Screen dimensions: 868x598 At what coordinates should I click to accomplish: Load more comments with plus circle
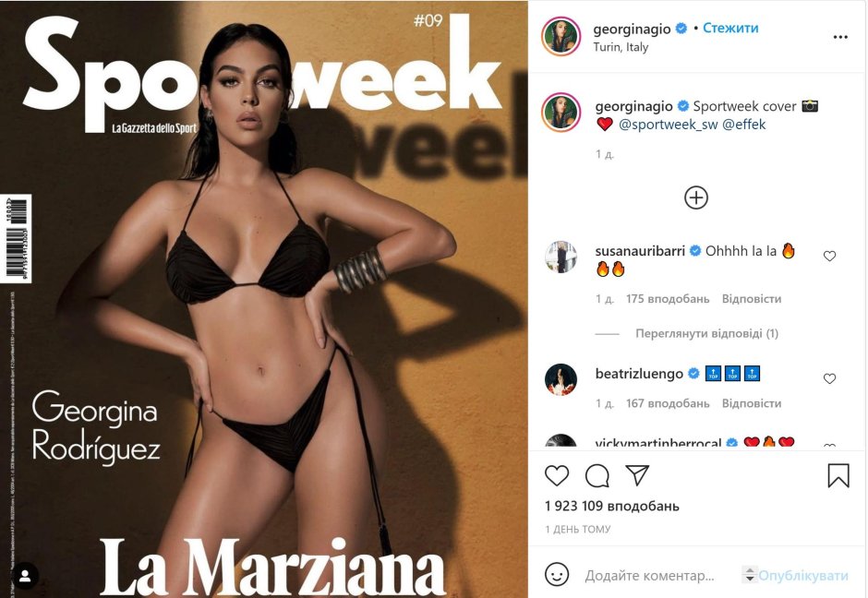pyautogui.click(x=696, y=197)
